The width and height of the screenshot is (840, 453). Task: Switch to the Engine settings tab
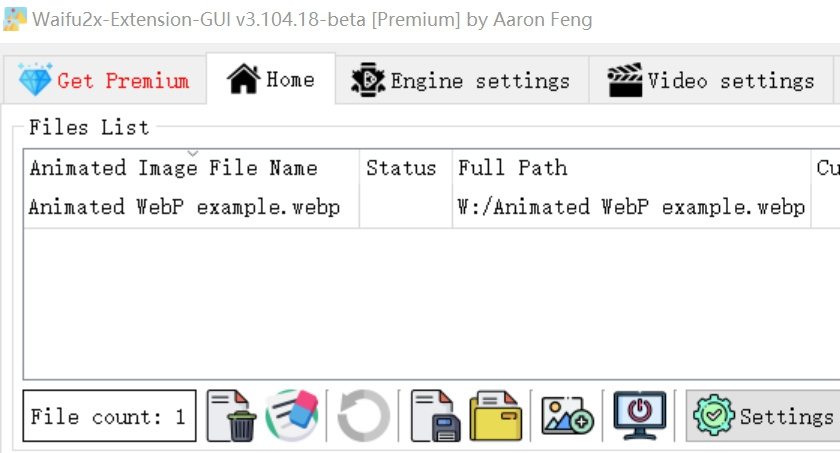pyautogui.click(x=462, y=80)
